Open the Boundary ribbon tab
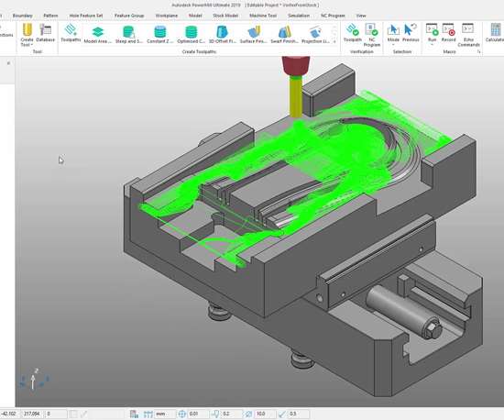 click(x=23, y=16)
